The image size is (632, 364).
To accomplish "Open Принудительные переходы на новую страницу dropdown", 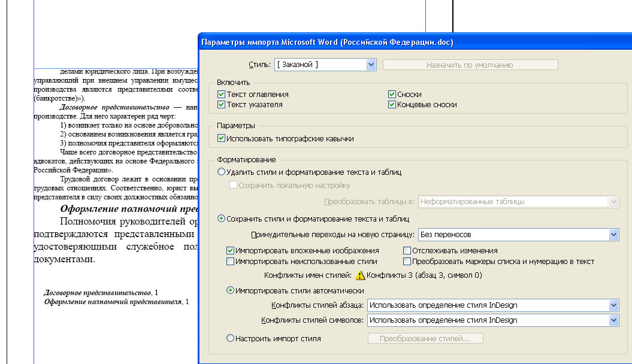I will [518, 234].
